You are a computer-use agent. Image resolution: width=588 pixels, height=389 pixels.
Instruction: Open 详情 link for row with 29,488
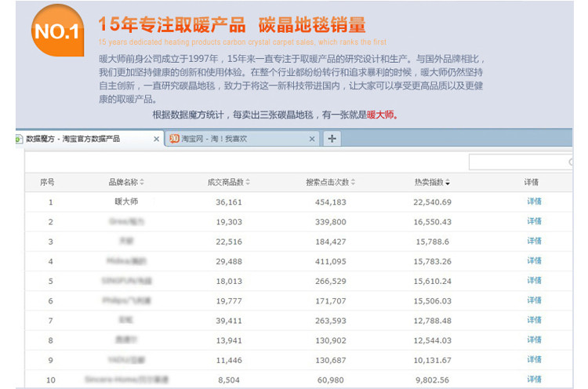(x=534, y=260)
